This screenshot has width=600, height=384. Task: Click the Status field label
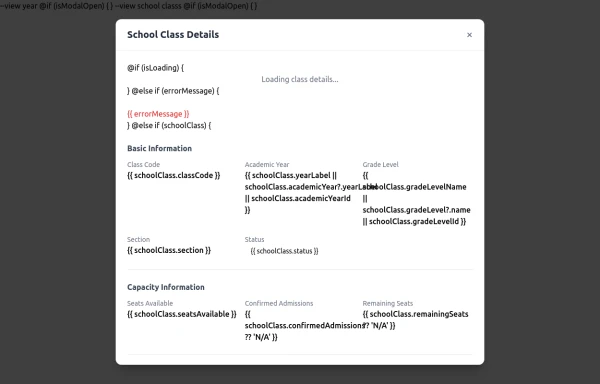point(254,239)
